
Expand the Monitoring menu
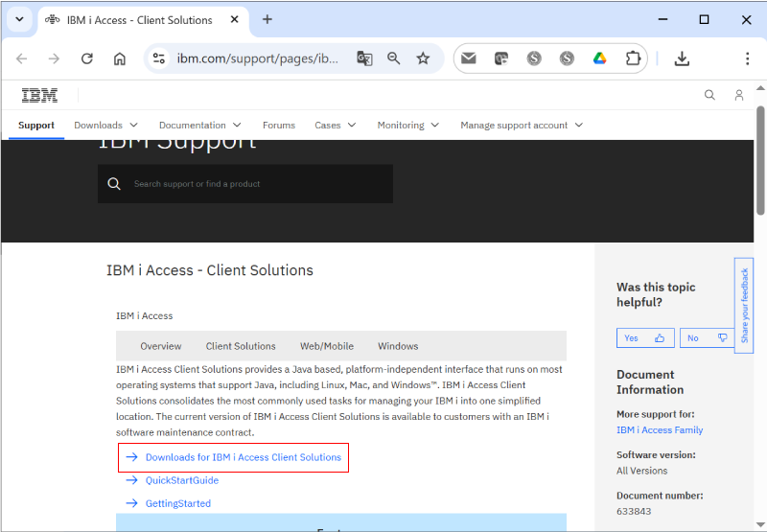click(x=408, y=126)
